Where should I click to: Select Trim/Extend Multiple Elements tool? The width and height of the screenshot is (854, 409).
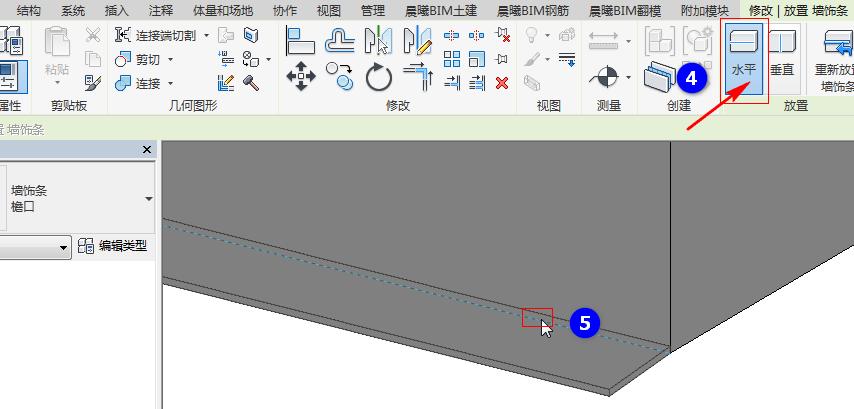point(477,83)
